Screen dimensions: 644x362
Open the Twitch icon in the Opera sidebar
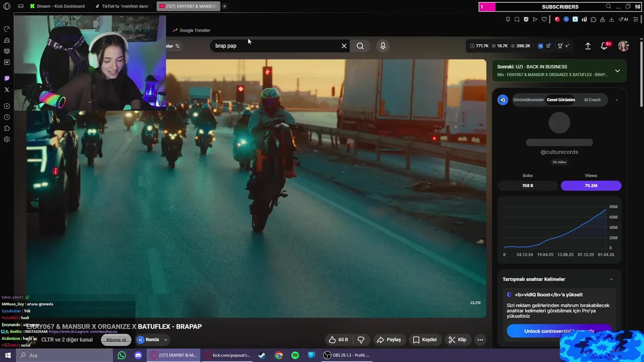[x=7, y=78]
